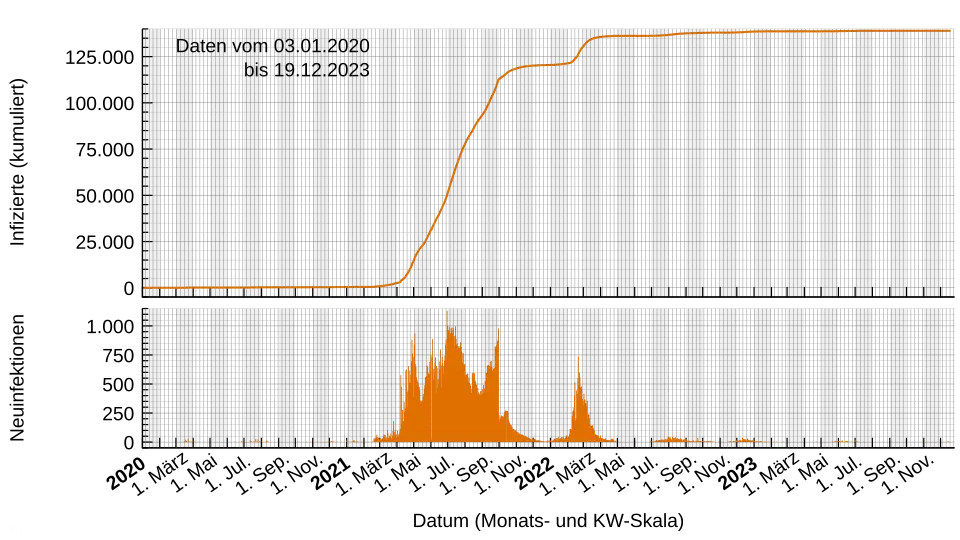This screenshot has height=540, width=960.
Task: Click the 125.000 y-axis tick label
Action: point(100,58)
